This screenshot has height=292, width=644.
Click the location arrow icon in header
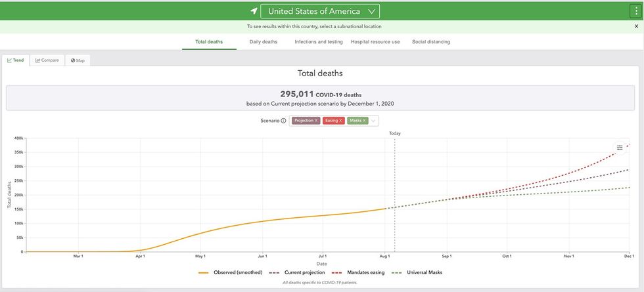pyautogui.click(x=254, y=11)
